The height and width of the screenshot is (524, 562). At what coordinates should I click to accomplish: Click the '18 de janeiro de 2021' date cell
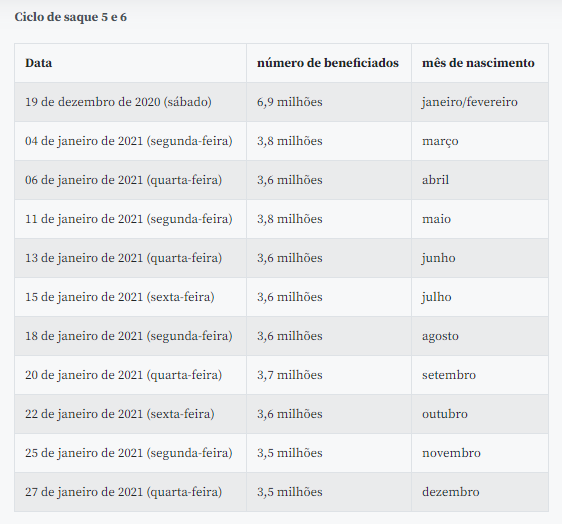coord(130,336)
